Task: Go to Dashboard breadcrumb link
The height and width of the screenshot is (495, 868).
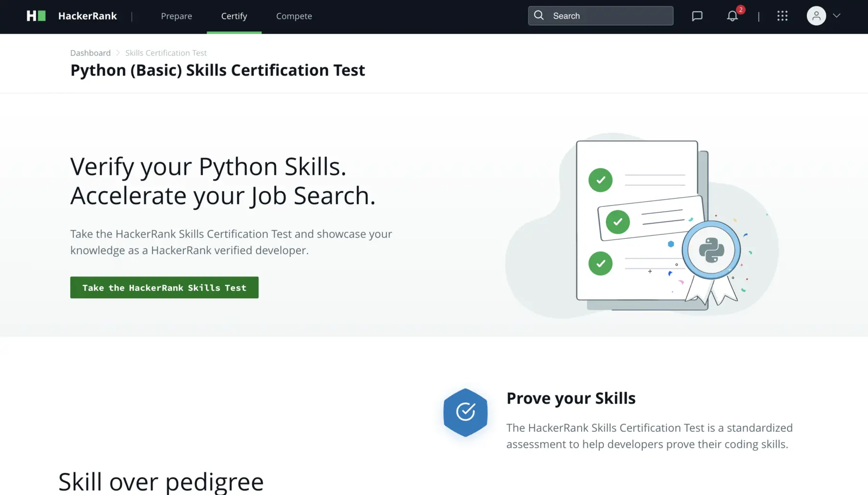Action: tap(90, 53)
